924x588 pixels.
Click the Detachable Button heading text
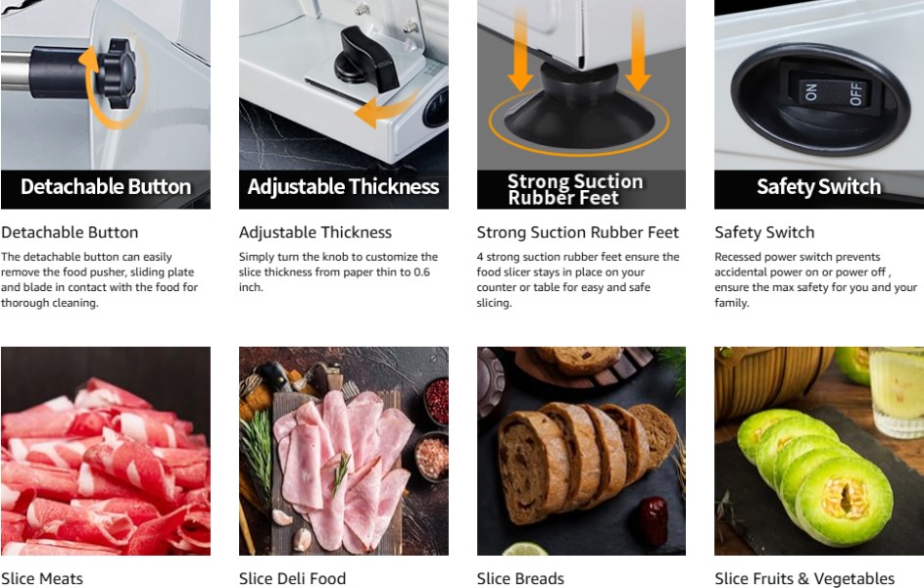(70, 232)
